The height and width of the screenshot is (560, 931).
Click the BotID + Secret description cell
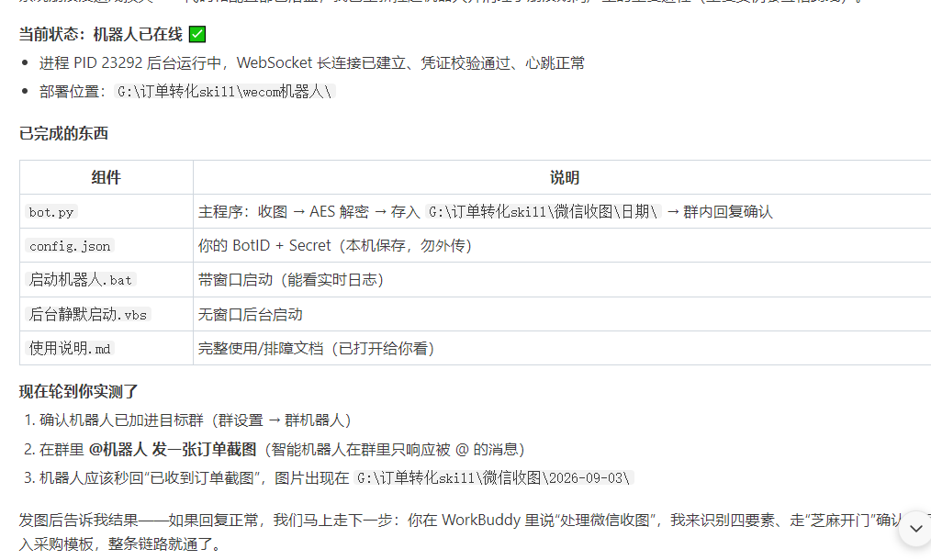click(564, 245)
